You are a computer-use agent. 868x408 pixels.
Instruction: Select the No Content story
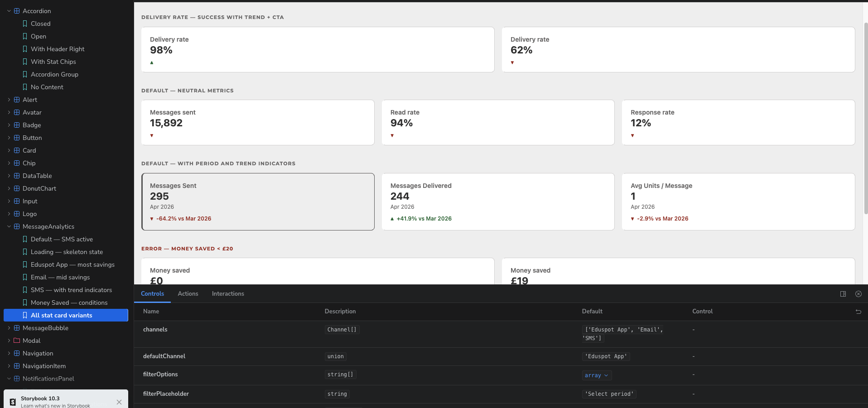[x=47, y=87]
